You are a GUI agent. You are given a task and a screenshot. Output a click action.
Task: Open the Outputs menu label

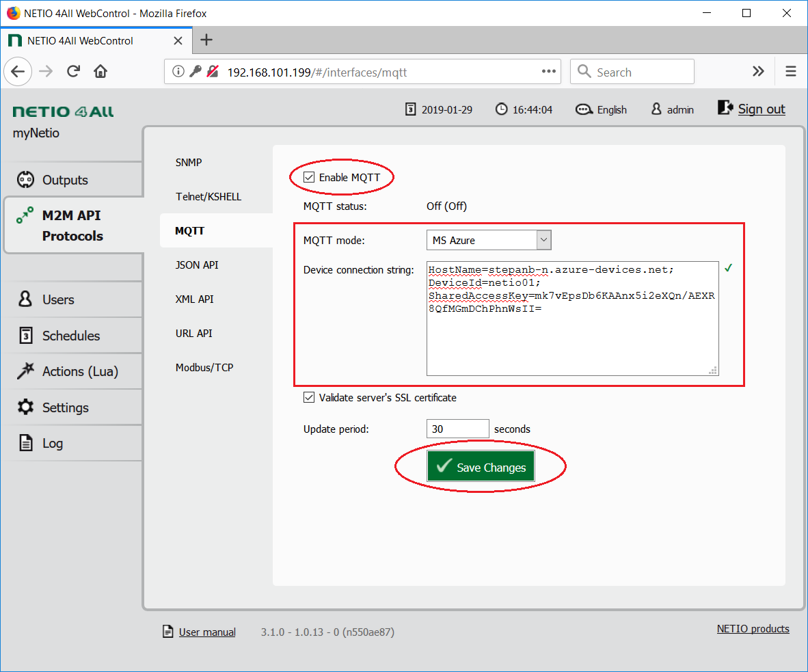tap(65, 180)
